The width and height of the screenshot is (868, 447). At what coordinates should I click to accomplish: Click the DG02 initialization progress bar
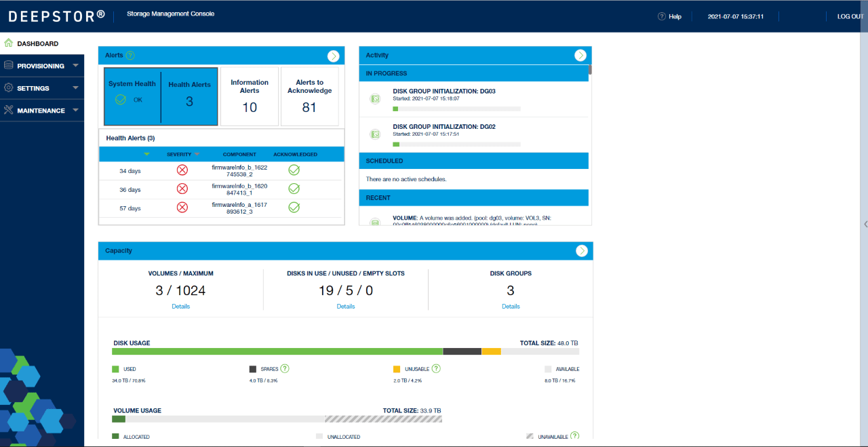click(x=456, y=144)
